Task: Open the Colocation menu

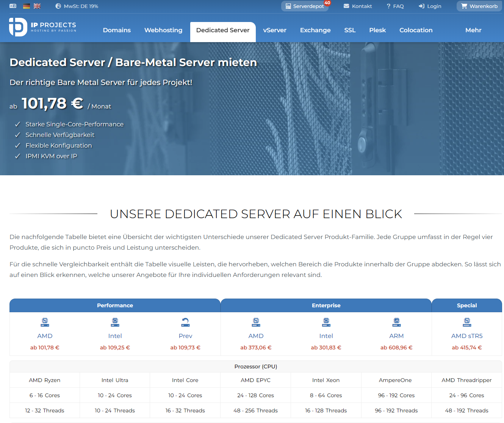Action: pyautogui.click(x=416, y=30)
